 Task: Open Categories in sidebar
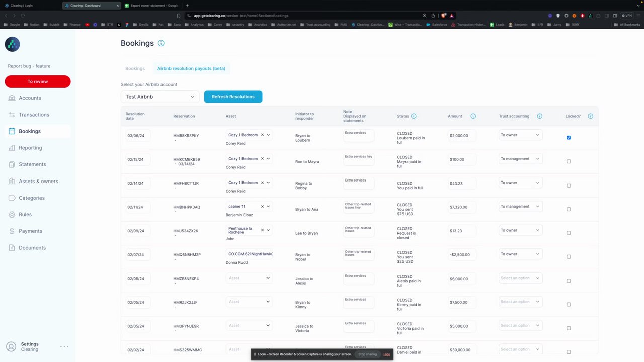pyautogui.click(x=31, y=198)
